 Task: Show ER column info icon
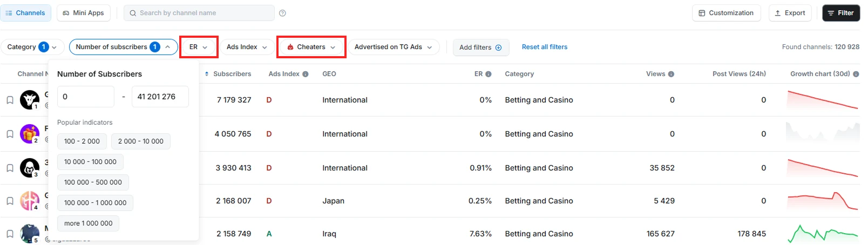click(489, 74)
